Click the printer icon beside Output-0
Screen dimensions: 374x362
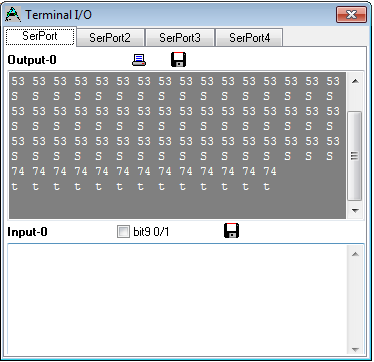coord(139,60)
